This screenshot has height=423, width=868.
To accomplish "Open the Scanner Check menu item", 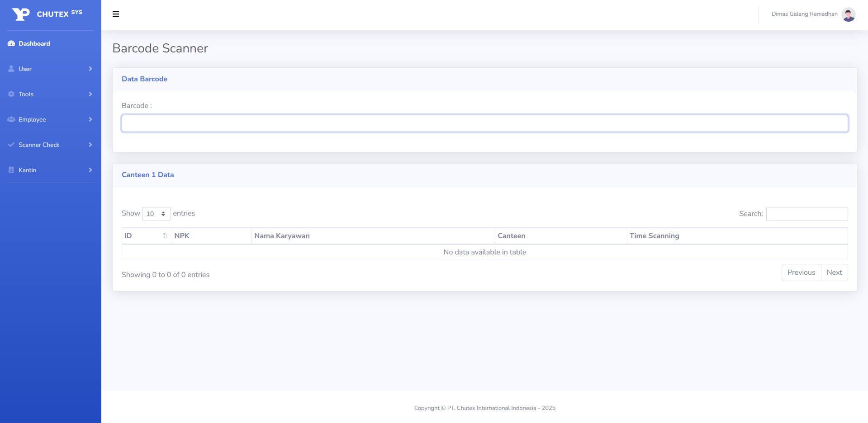I will click(x=39, y=145).
